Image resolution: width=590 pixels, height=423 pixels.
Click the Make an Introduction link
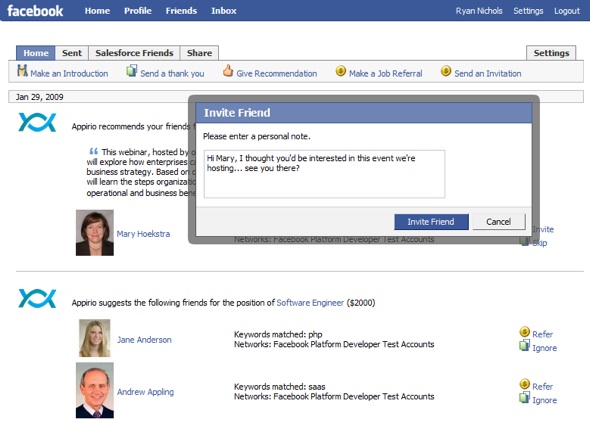point(69,73)
